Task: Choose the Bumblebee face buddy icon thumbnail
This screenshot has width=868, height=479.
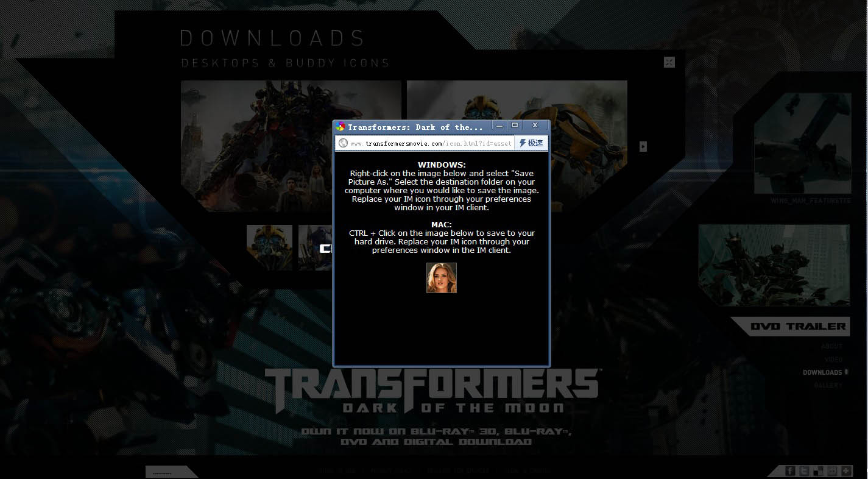Action: coord(269,247)
